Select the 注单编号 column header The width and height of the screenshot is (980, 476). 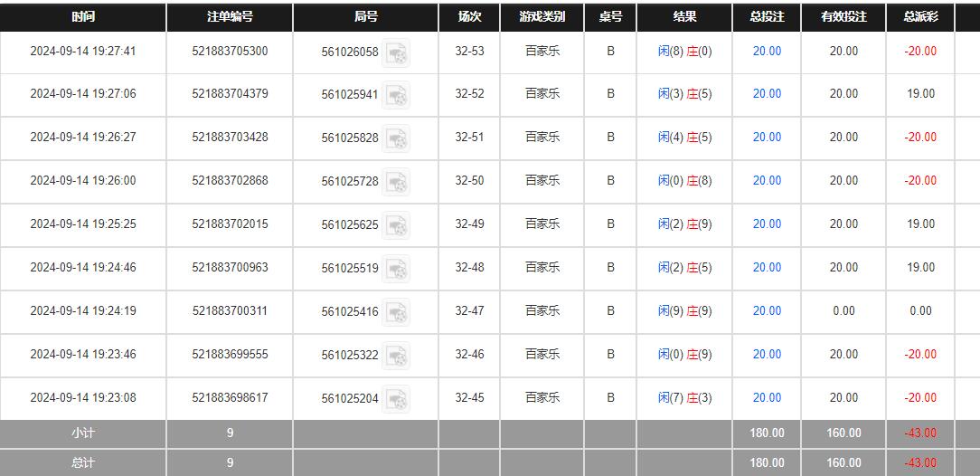point(230,17)
